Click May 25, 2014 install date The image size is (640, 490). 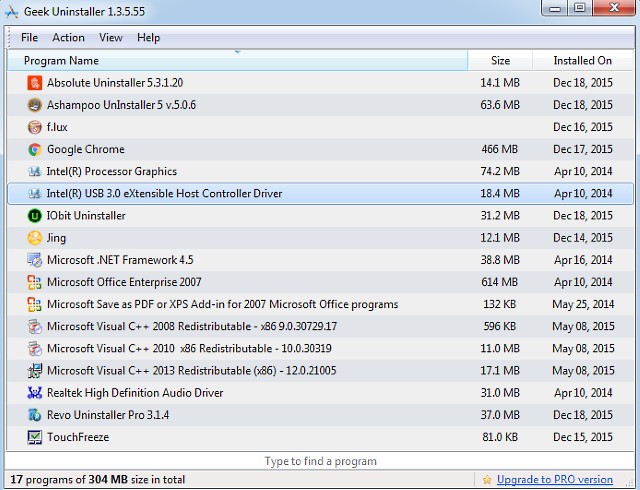point(583,304)
